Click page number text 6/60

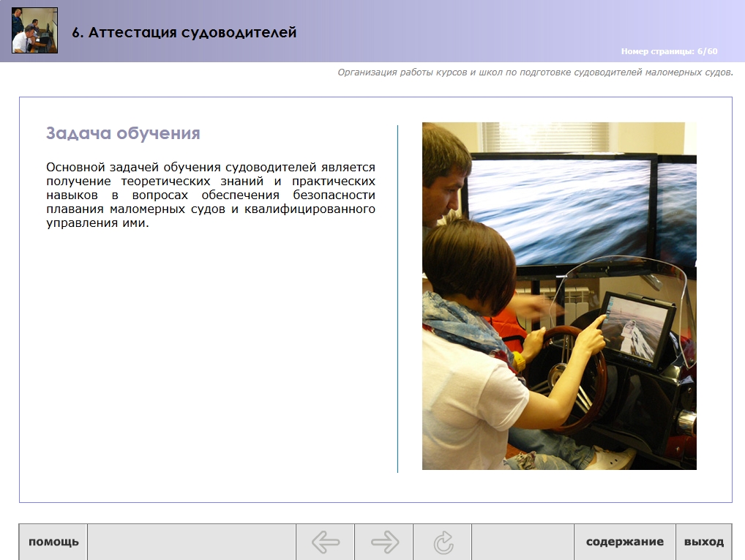(x=669, y=51)
